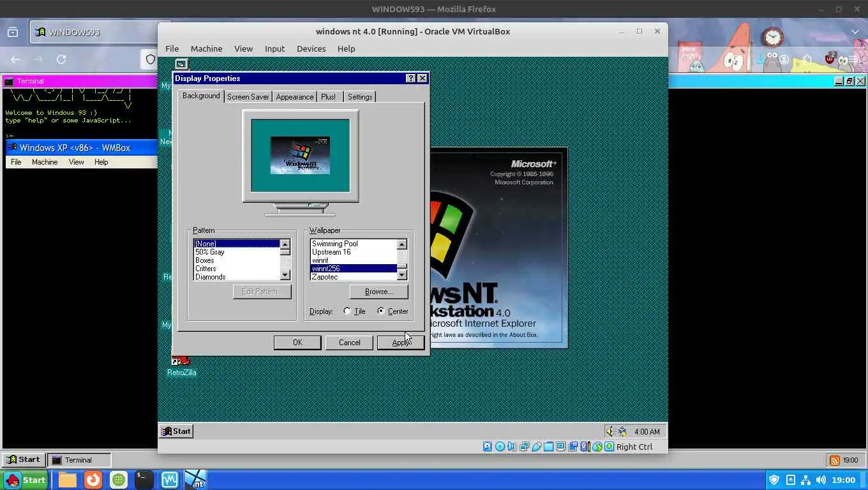Click VirtualBox audio status icon
The height and width of the screenshot is (490, 868).
511,447
